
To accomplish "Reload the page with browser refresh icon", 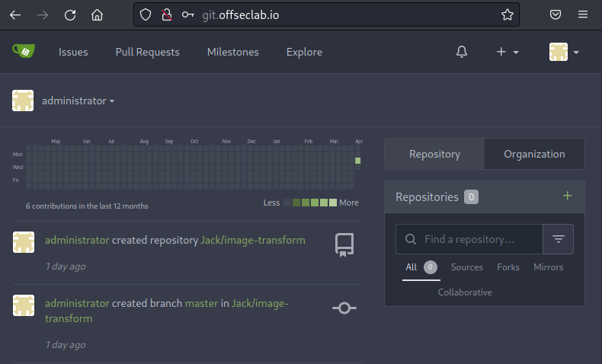I will click(x=69, y=14).
